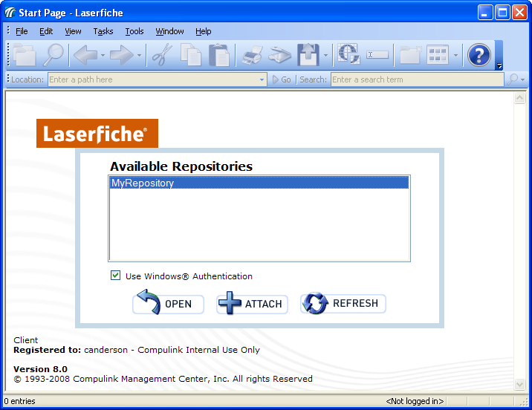Screen dimensions: 532x410
Task: Click the search magnifier icon beside search box
Action: pos(513,79)
